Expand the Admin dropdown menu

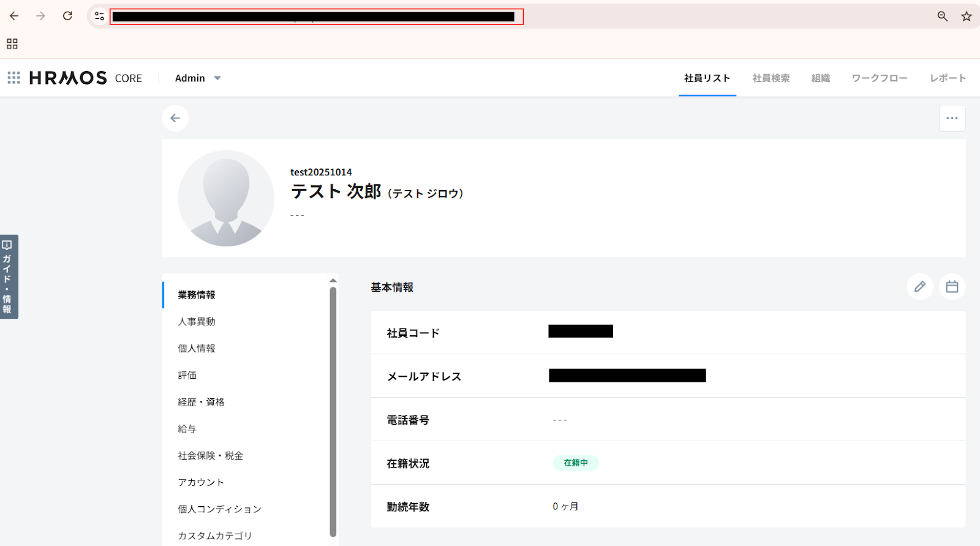point(198,78)
